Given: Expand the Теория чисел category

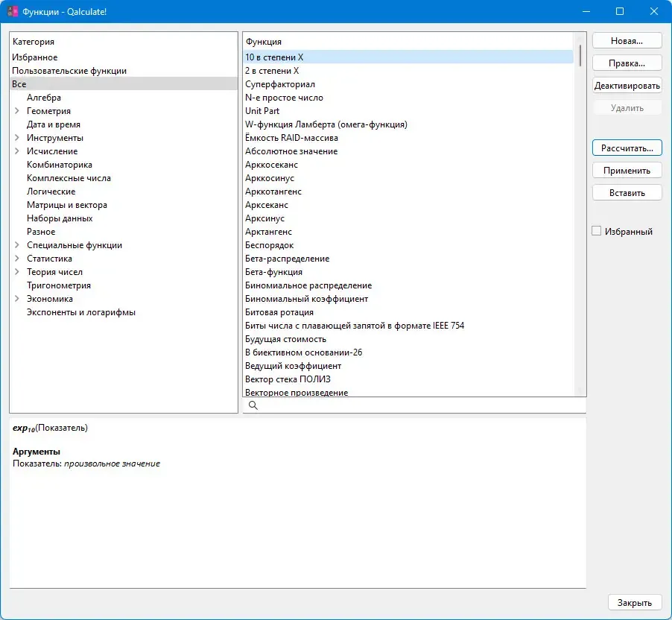Looking at the screenshot, I should tap(16, 271).
